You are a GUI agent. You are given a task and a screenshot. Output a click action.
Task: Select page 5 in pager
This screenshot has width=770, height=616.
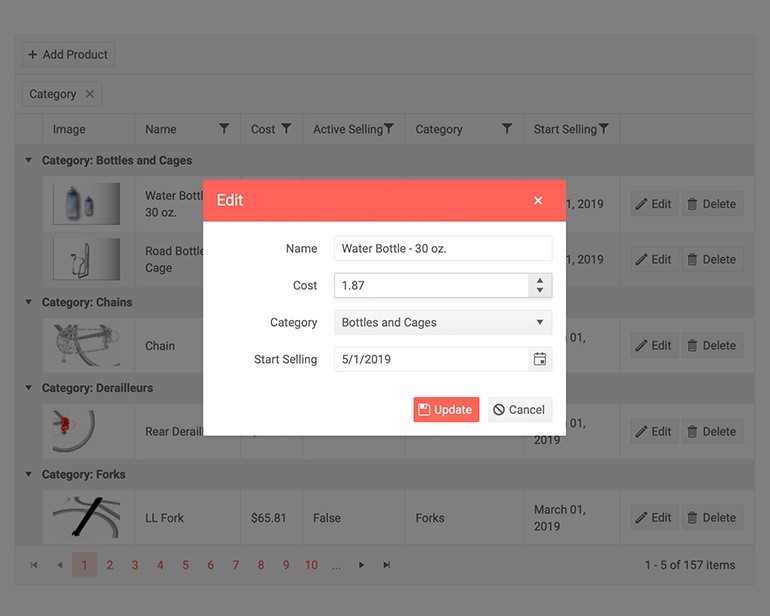pyautogui.click(x=186, y=565)
